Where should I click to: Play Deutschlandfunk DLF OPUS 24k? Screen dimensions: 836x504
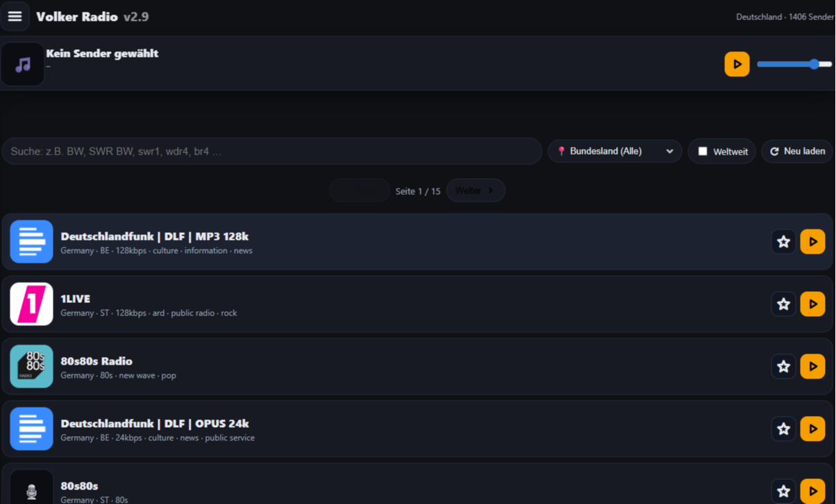pos(812,429)
